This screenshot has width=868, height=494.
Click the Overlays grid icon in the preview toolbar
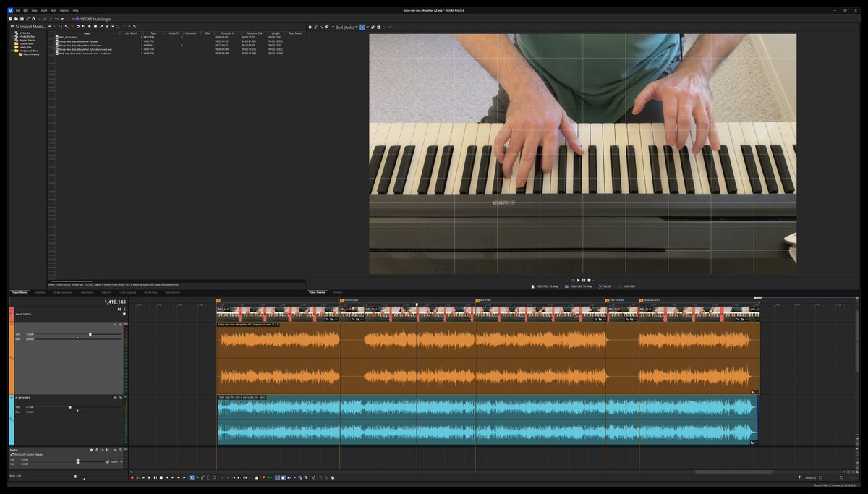[x=362, y=27]
